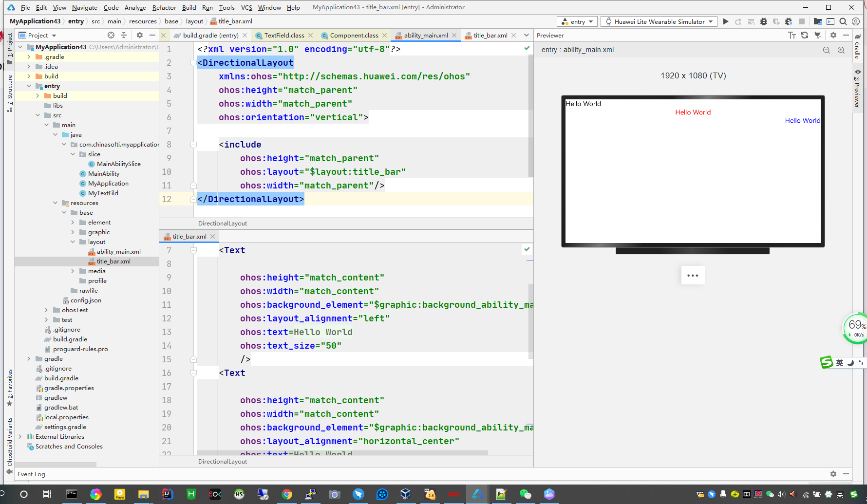The image size is (867, 504).
Task: Toggle the Project tool window tab
Action: (x=9, y=49)
